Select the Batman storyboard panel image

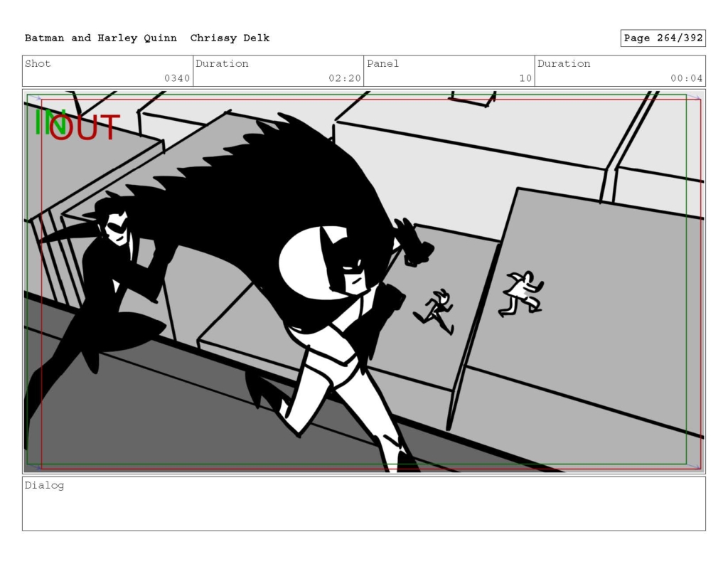pos(364,282)
